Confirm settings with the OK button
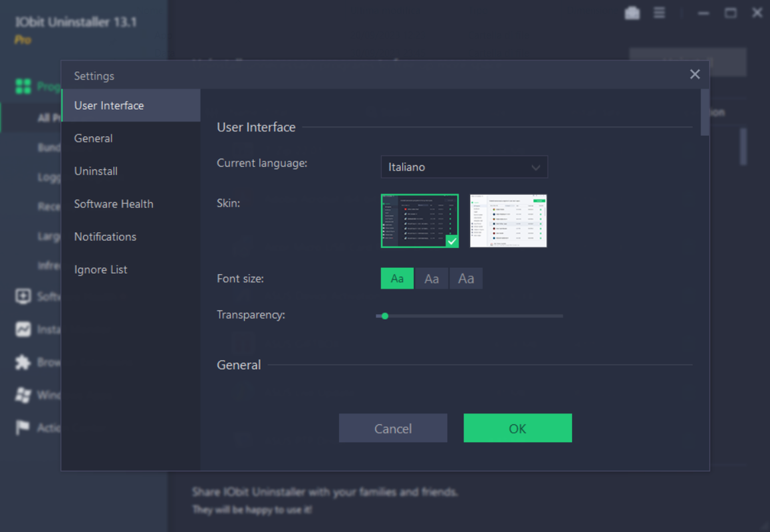This screenshot has width=770, height=532. pyautogui.click(x=517, y=428)
